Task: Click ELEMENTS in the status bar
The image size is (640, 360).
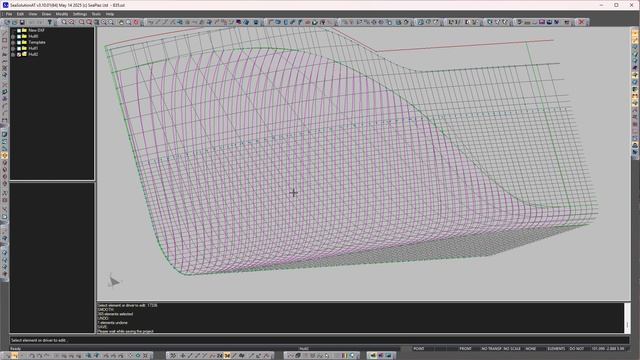Action: [x=556, y=349]
